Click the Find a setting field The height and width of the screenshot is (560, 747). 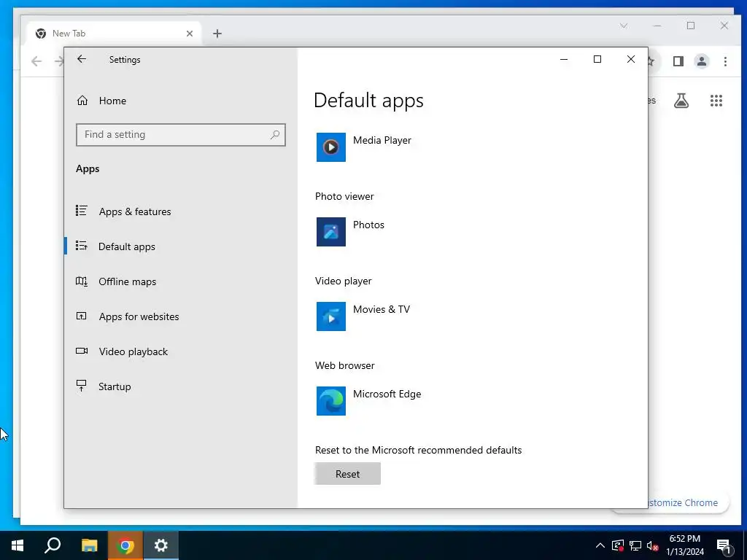pos(181,135)
